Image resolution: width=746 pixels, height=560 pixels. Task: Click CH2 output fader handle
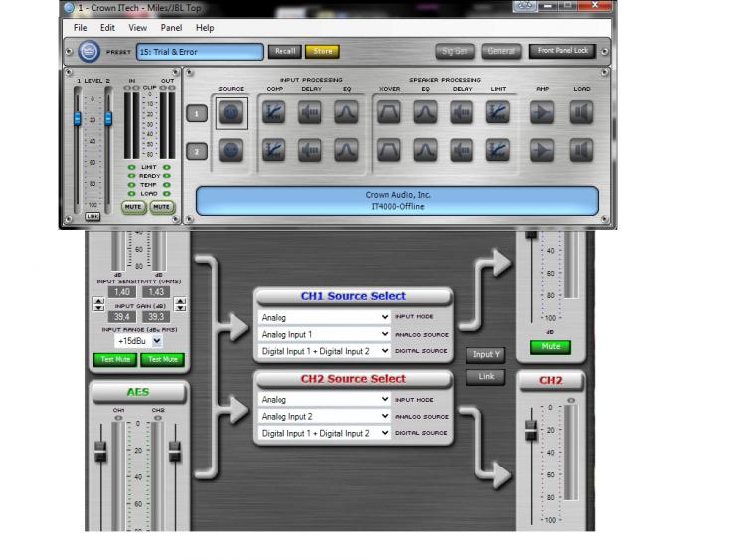click(x=531, y=430)
